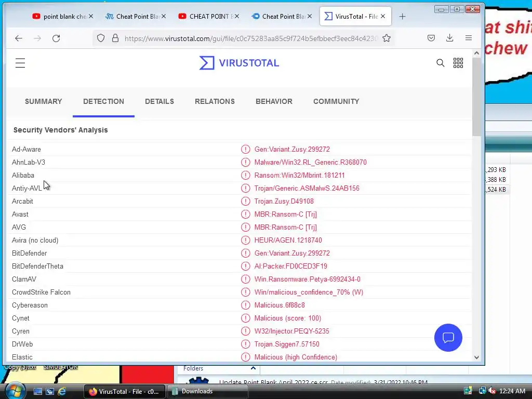Select 'Win/malicious_confidence_70% (W)' text

(309, 292)
